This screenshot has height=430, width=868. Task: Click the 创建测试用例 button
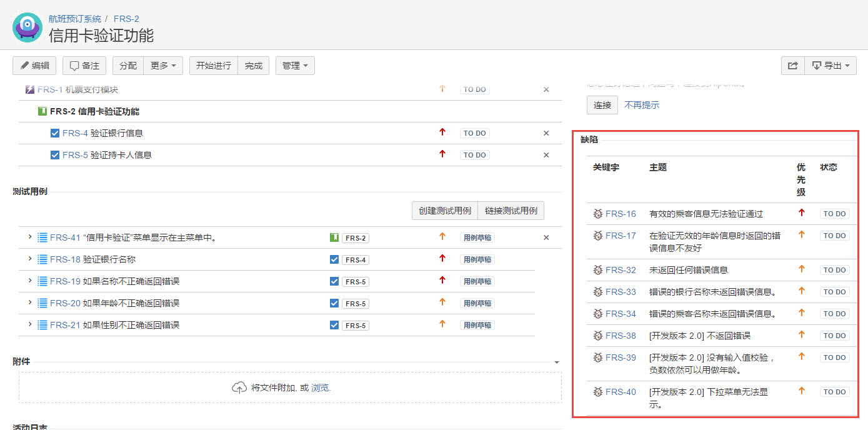point(445,211)
